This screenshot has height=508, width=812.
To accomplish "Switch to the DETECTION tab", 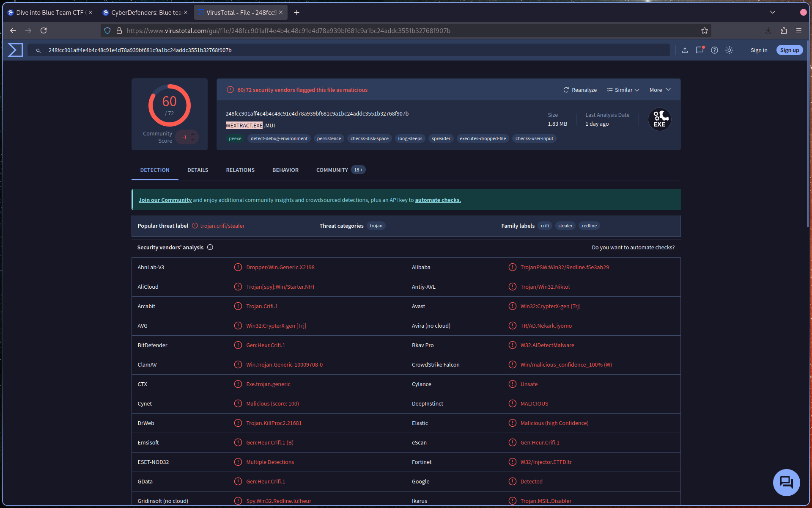I will 155,170.
